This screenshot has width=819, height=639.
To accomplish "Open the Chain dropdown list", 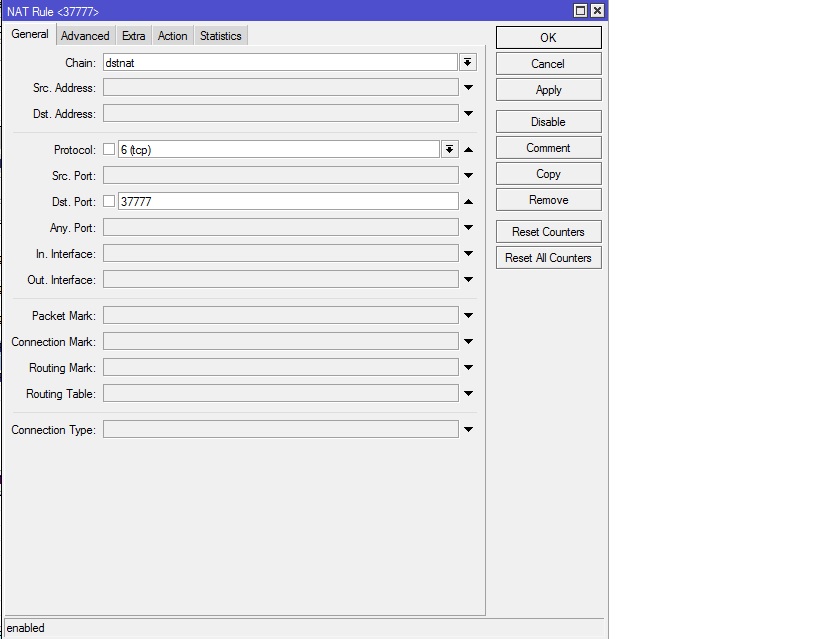I will (x=467, y=63).
